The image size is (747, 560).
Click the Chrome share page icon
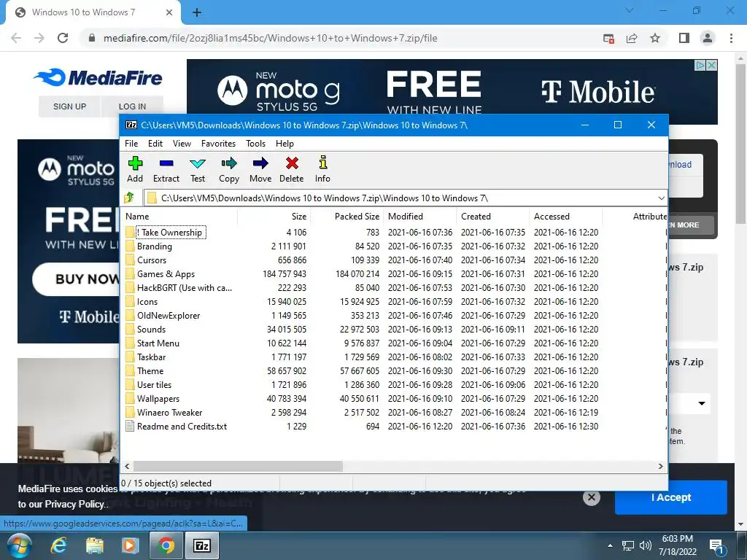click(x=632, y=38)
